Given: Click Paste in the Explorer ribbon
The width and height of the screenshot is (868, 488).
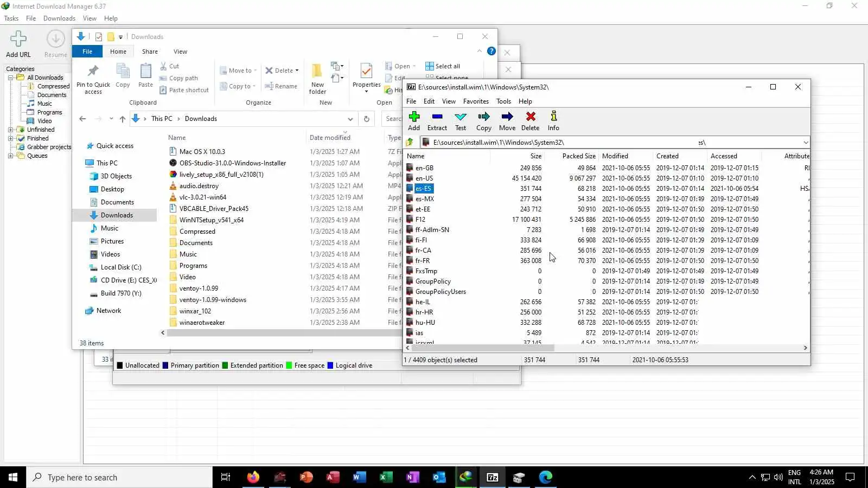Looking at the screenshot, I should [x=145, y=75].
